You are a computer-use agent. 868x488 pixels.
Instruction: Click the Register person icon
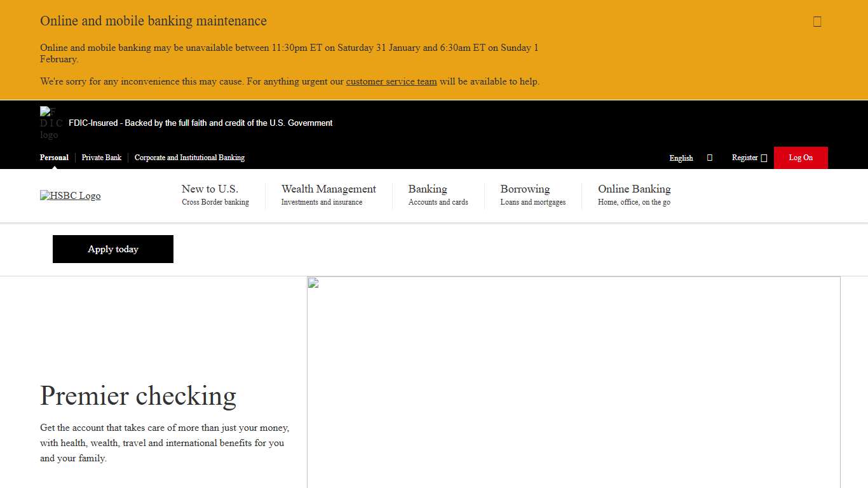coord(764,158)
